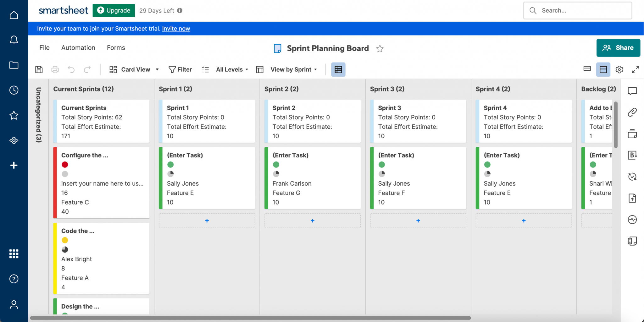Open the Conversations panel

pos(633,91)
